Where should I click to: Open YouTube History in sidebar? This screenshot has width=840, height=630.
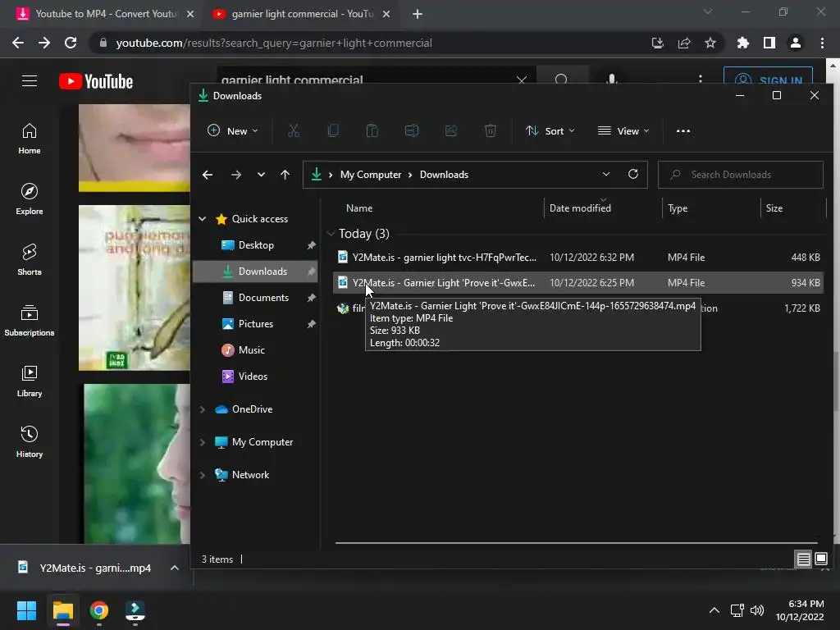30,441
